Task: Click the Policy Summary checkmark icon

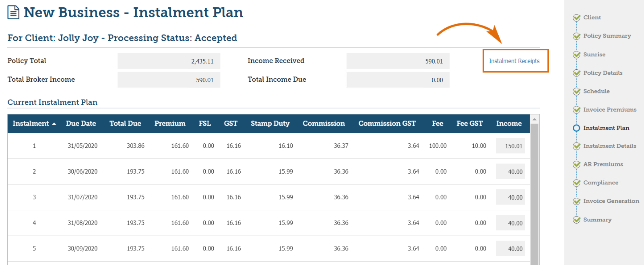Action: (x=576, y=36)
